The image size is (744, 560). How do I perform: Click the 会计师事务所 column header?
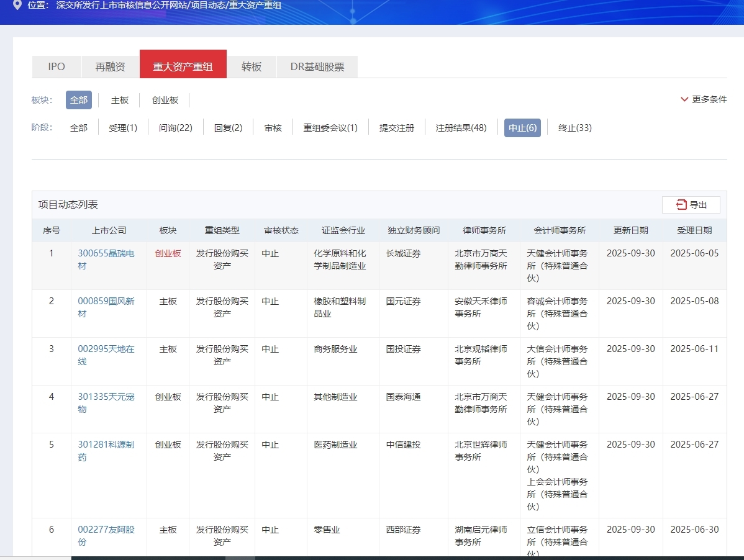pos(560,230)
